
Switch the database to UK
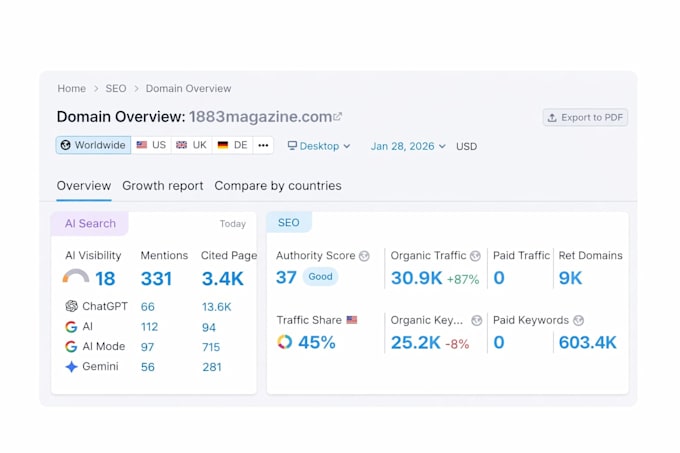tap(192, 145)
